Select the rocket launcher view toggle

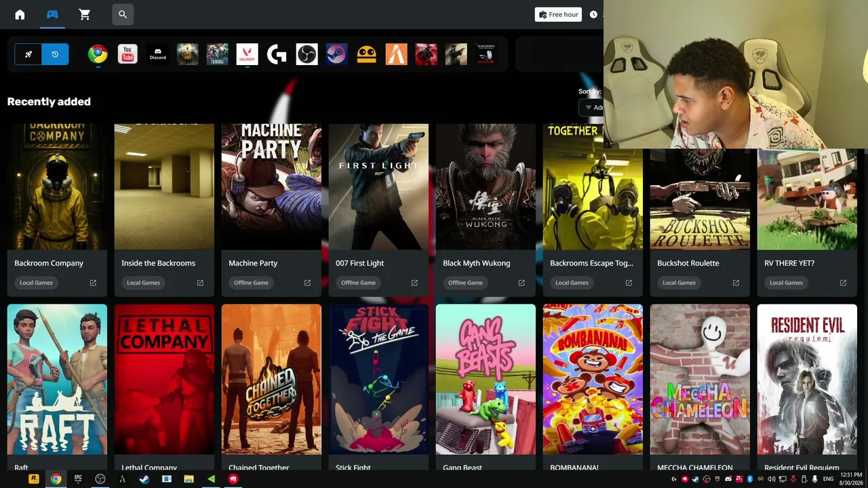coord(28,54)
